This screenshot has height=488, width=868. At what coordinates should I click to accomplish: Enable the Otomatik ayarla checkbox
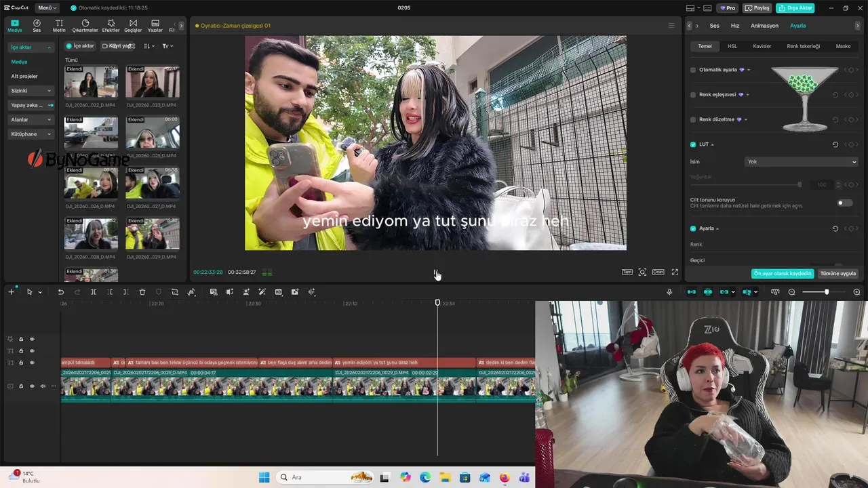[x=693, y=70]
